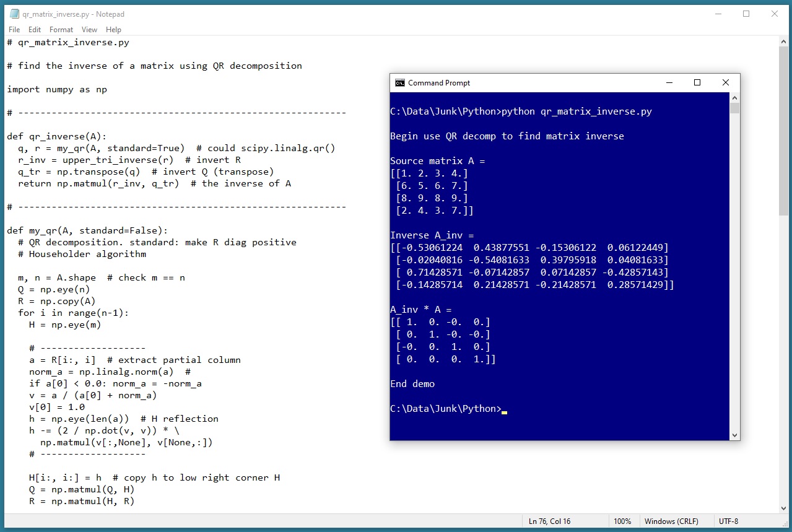Click Command Prompt's scrollbar up arrow

pyautogui.click(x=734, y=98)
